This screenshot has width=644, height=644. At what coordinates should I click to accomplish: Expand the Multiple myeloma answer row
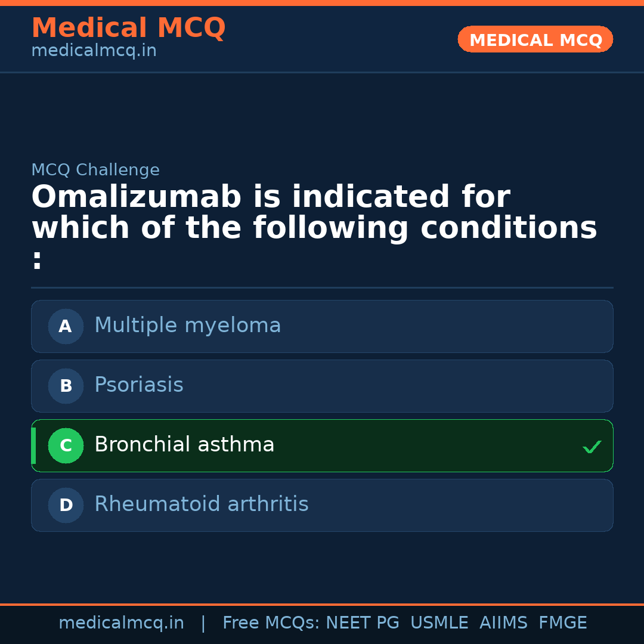322,326
